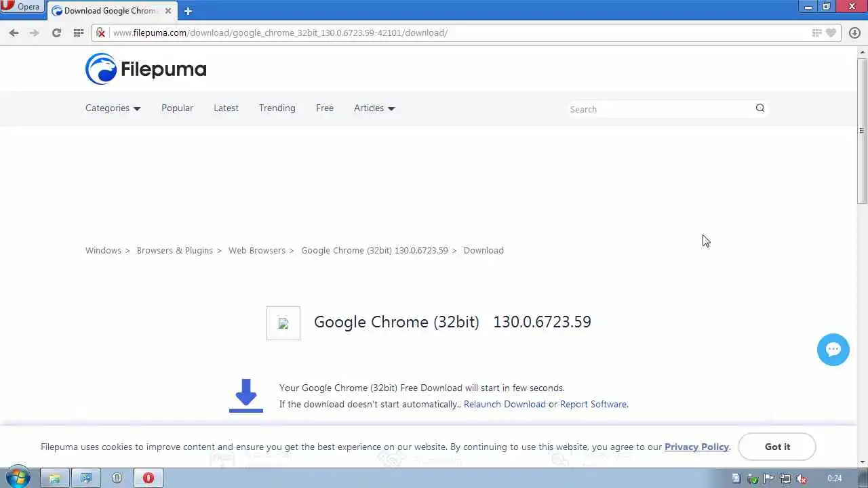Open the Privacy Policy link

click(696, 447)
